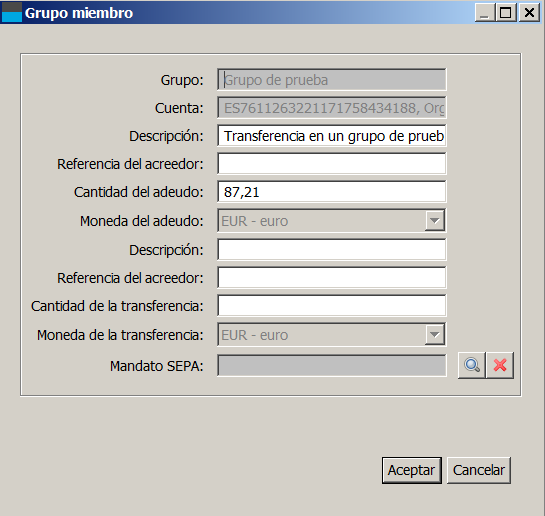
Task: Select the first Referencia del acreedor field
Action: point(332,163)
